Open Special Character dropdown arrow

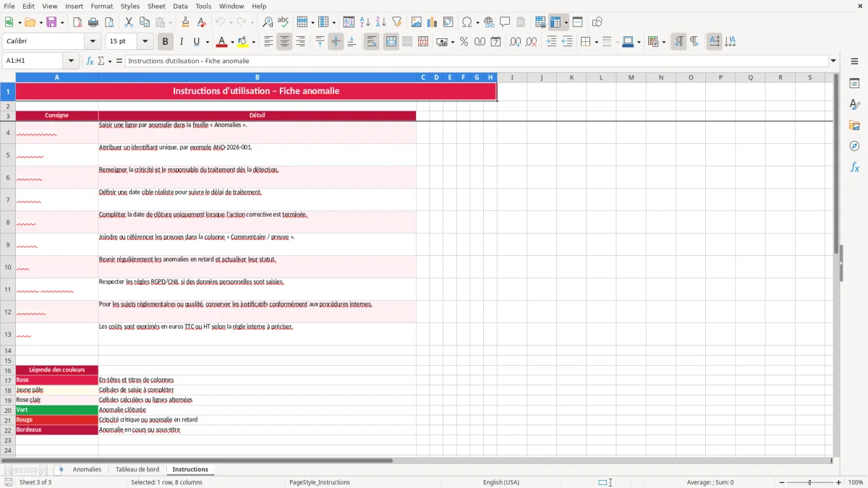(477, 22)
